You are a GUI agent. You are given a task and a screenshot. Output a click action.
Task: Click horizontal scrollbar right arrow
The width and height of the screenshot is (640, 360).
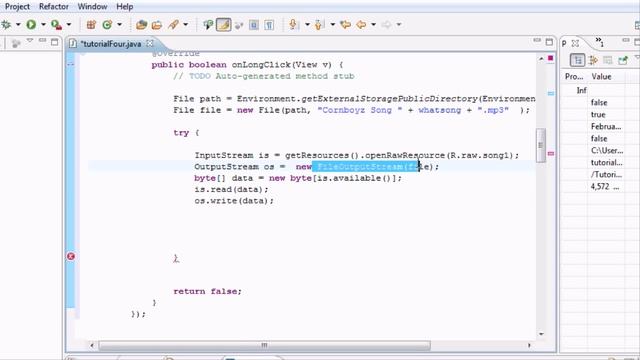[x=529, y=345]
